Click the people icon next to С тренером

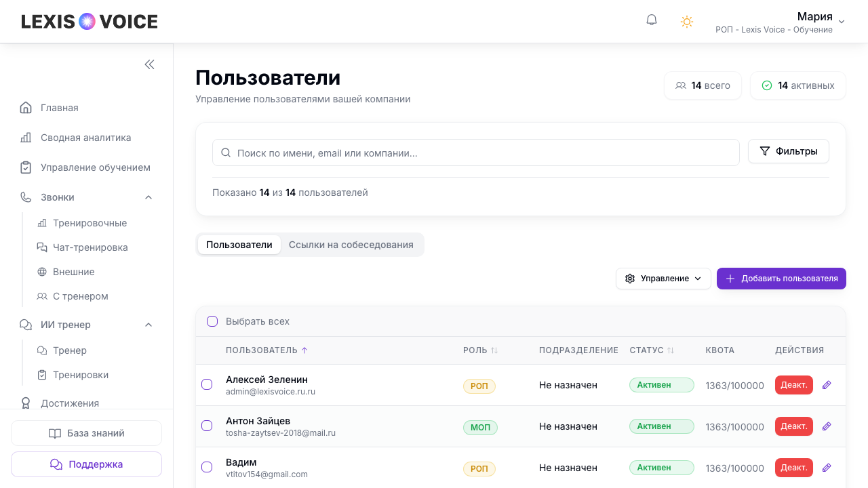42,296
